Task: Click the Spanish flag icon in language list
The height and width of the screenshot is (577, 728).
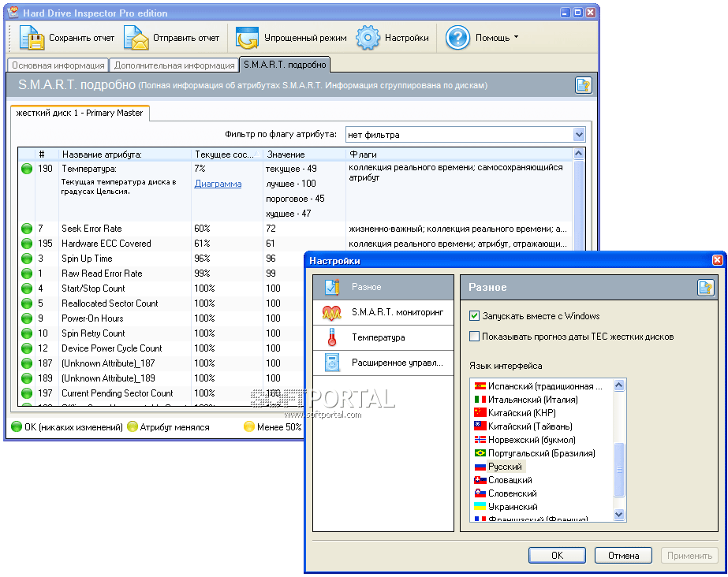Action: (x=480, y=386)
